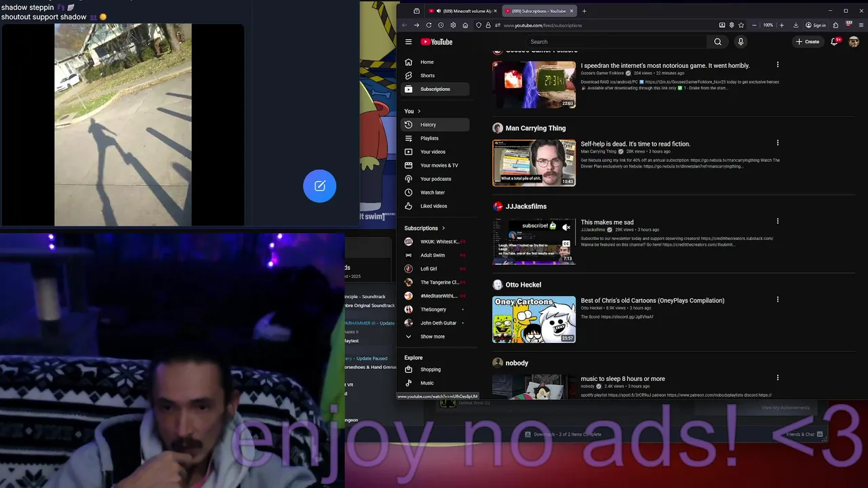868x488 pixels.
Task: Open speedran notorious game thumbnail
Action: [x=534, y=85]
